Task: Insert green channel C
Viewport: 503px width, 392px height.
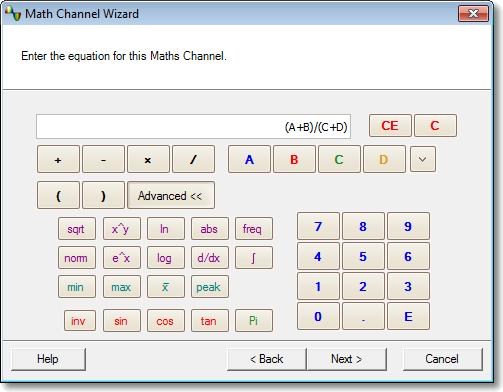Action: (339, 159)
